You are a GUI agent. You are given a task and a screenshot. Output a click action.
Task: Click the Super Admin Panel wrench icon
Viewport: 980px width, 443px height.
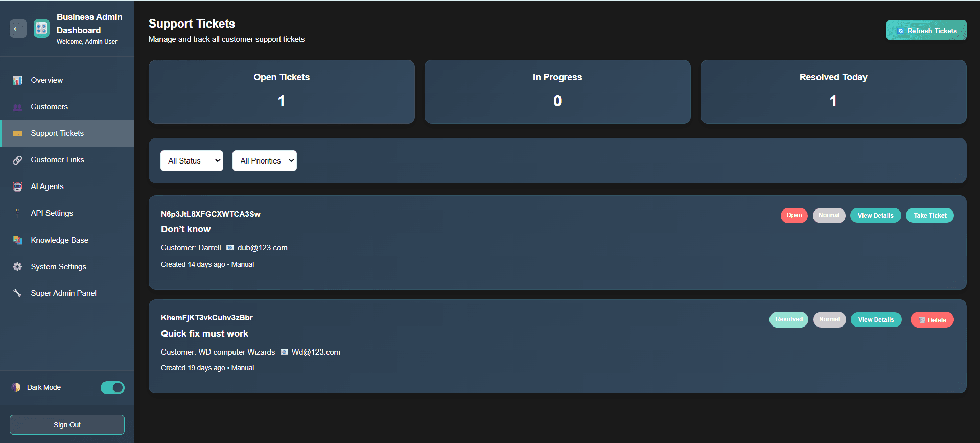click(x=17, y=293)
